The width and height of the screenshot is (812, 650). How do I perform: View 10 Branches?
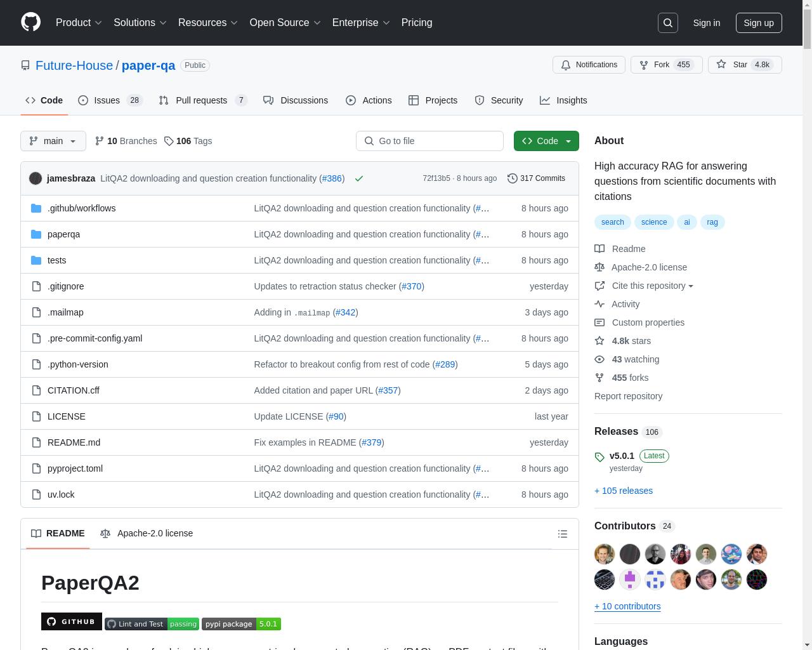(126, 141)
